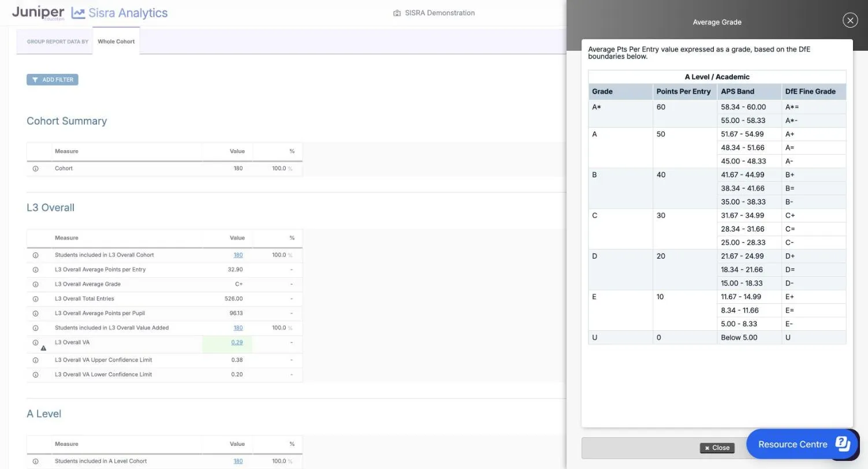The width and height of the screenshot is (868, 469).
Task: Click the Sisra Analytics logo
Action: [x=120, y=13]
